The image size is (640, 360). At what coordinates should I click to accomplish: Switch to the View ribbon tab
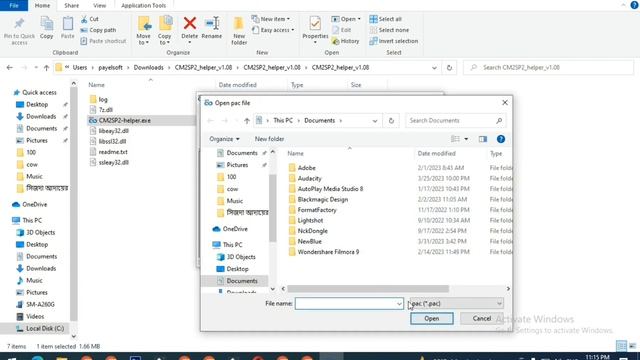(x=100, y=5)
